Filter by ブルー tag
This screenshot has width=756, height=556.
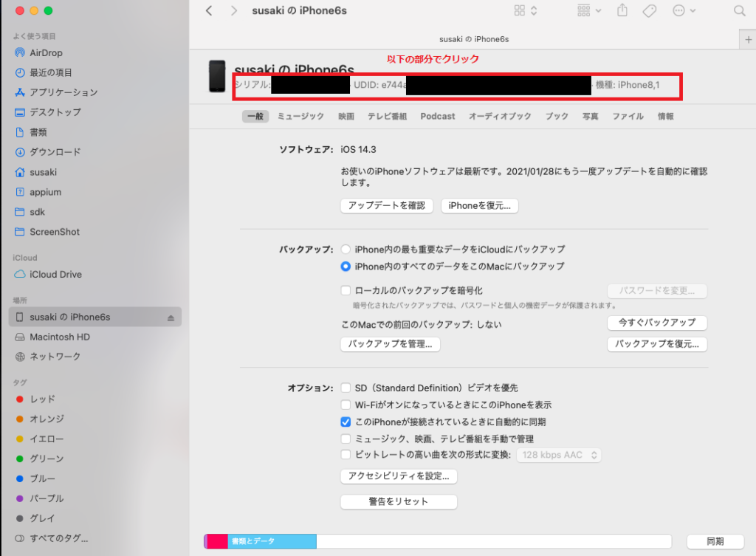coord(42,479)
